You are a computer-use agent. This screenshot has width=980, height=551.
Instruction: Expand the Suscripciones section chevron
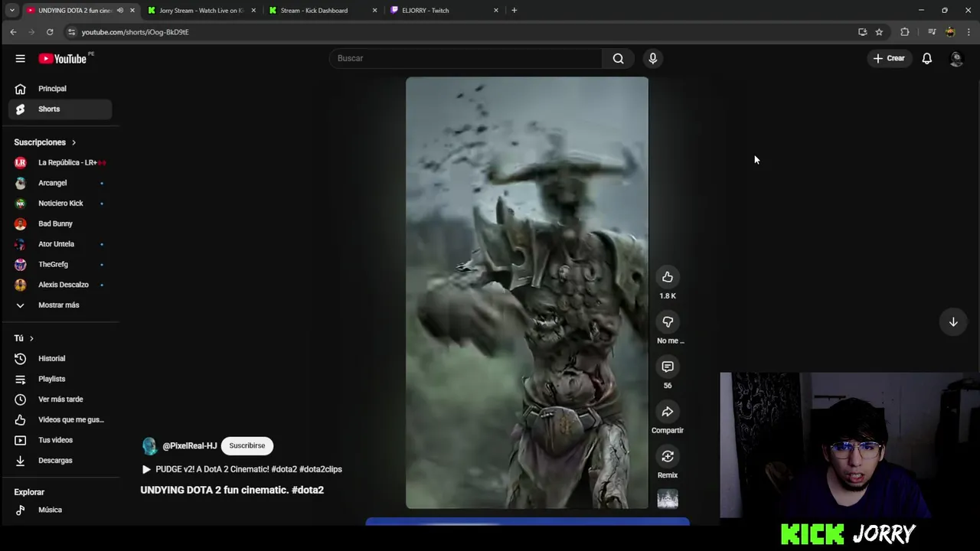(73, 142)
